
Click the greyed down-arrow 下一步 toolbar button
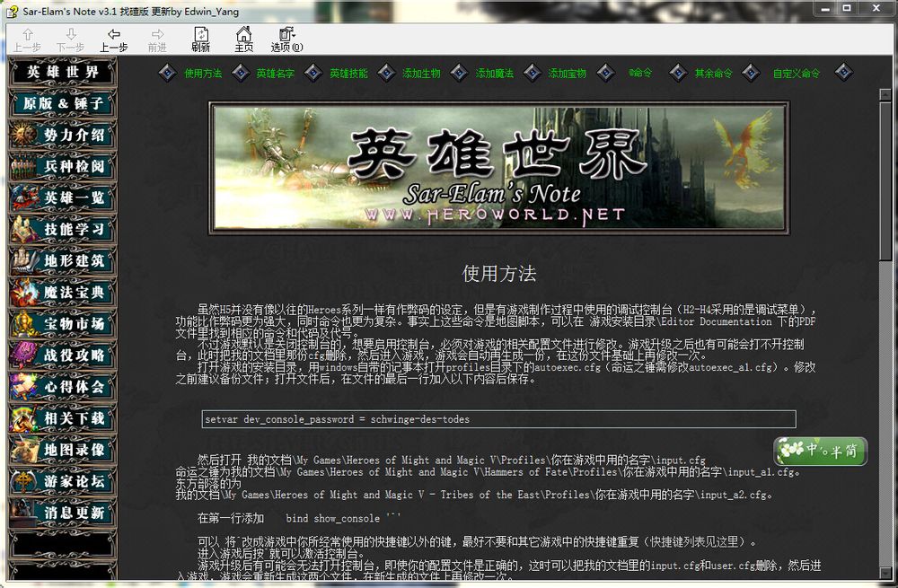pos(70,40)
